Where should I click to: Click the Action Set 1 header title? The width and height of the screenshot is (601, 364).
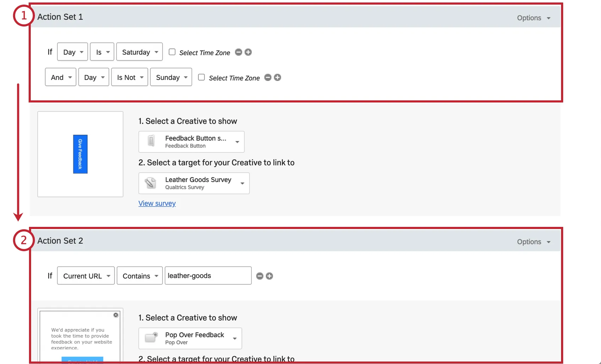click(60, 17)
